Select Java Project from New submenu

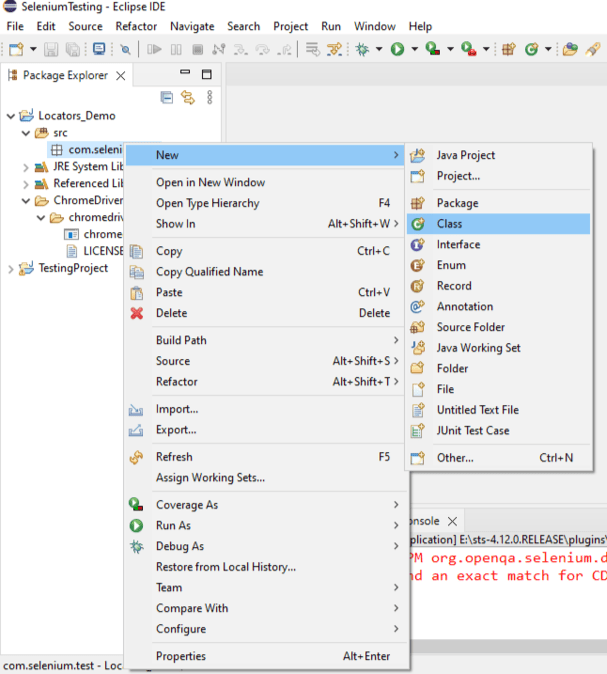click(498, 155)
